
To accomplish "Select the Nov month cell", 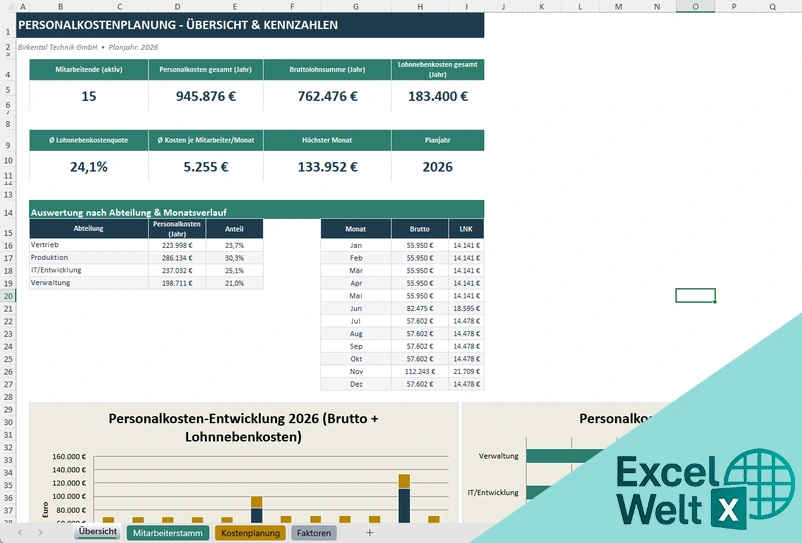I will (x=356, y=372).
